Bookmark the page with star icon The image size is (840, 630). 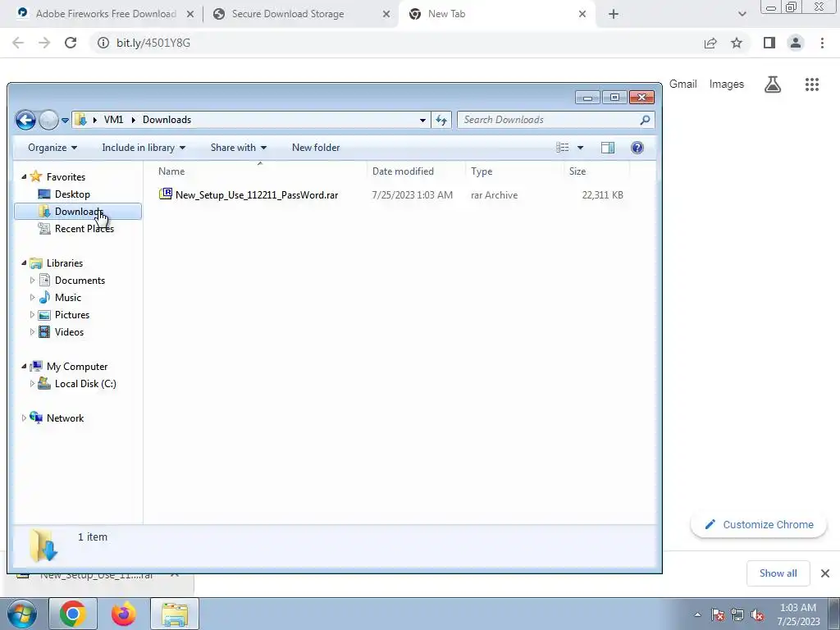point(737,43)
